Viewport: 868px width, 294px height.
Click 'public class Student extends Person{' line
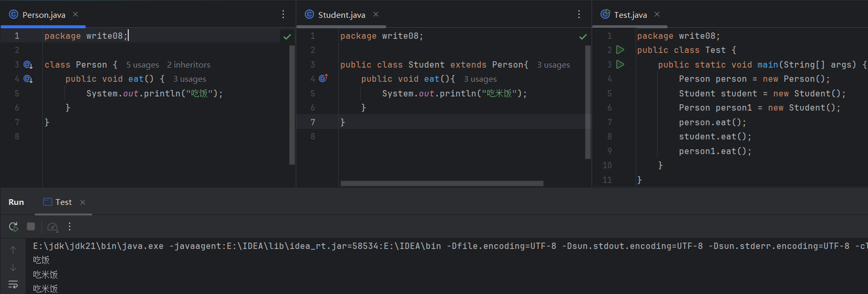point(434,64)
